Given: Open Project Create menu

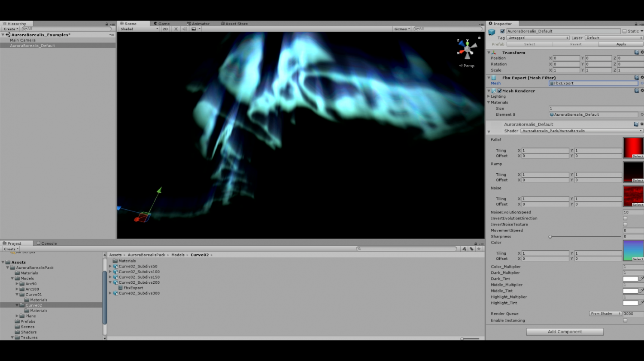Looking at the screenshot, I should pos(11,249).
